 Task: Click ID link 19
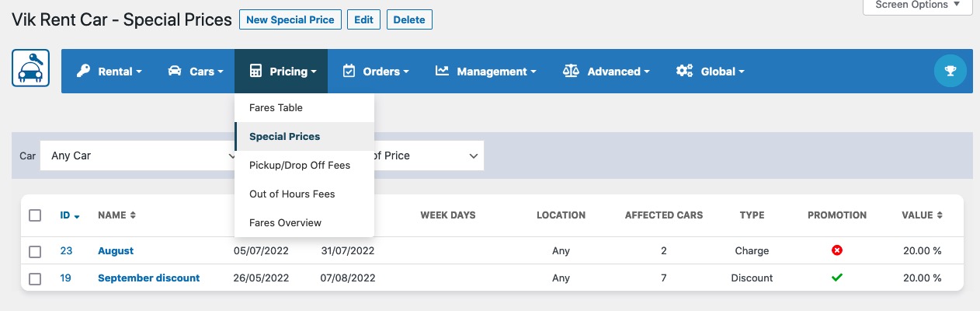point(65,278)
